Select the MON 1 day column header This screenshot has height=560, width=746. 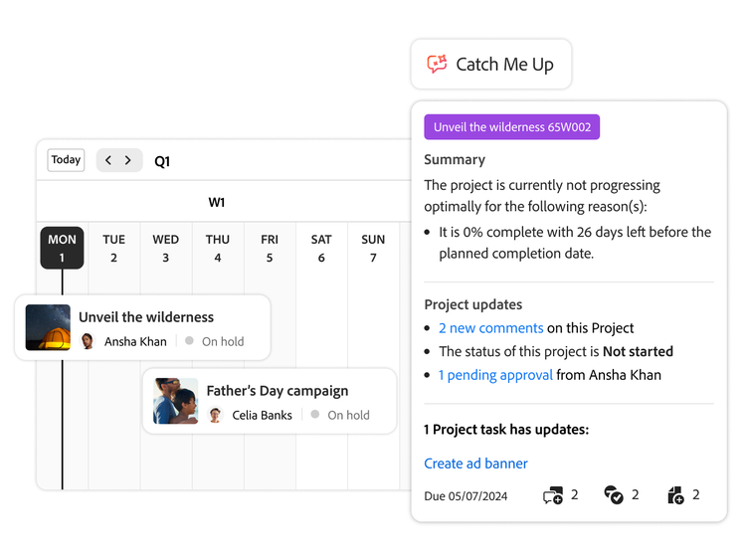62,248
